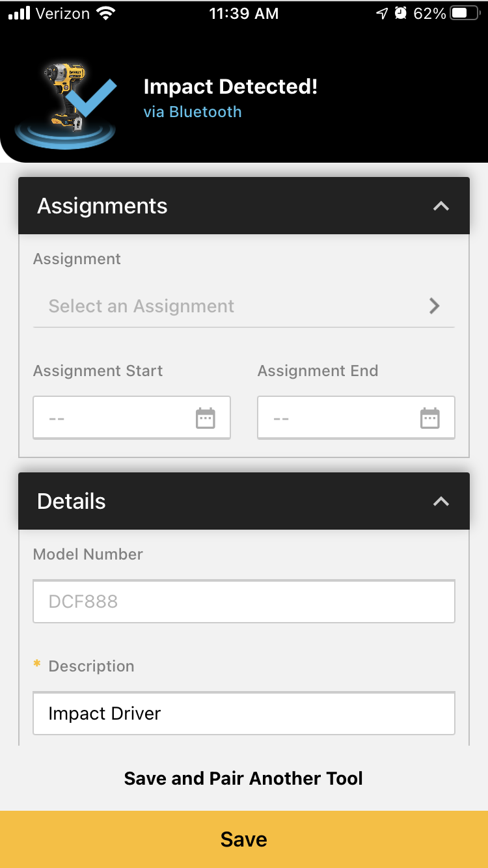
Task: Open the Select an Assignment picker
Action: (244, 306)
